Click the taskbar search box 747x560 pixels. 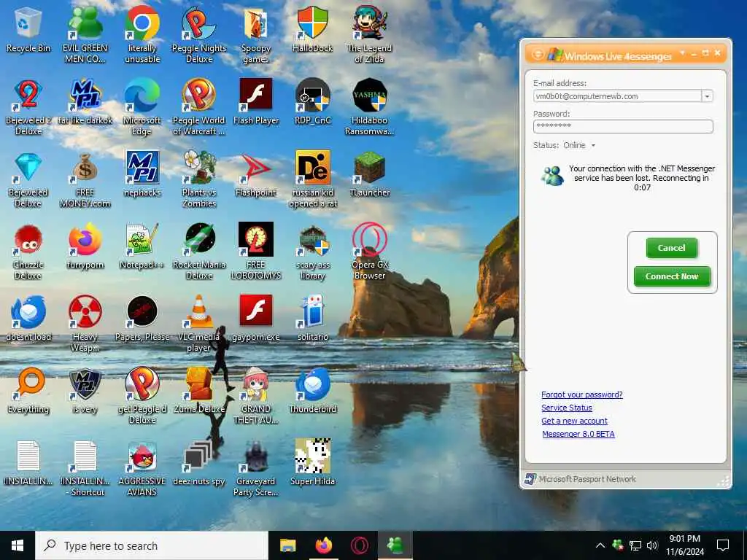click(x=152, y=545)
